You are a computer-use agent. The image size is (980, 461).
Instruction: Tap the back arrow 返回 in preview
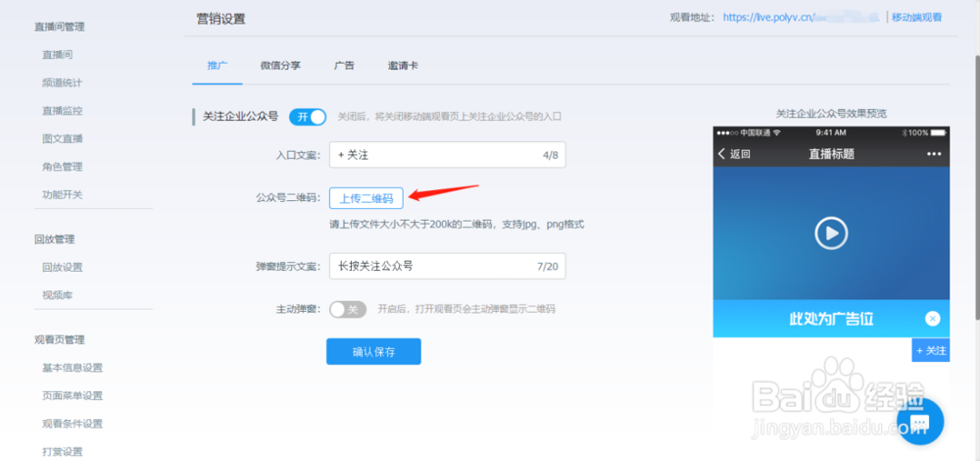[734, 154]
